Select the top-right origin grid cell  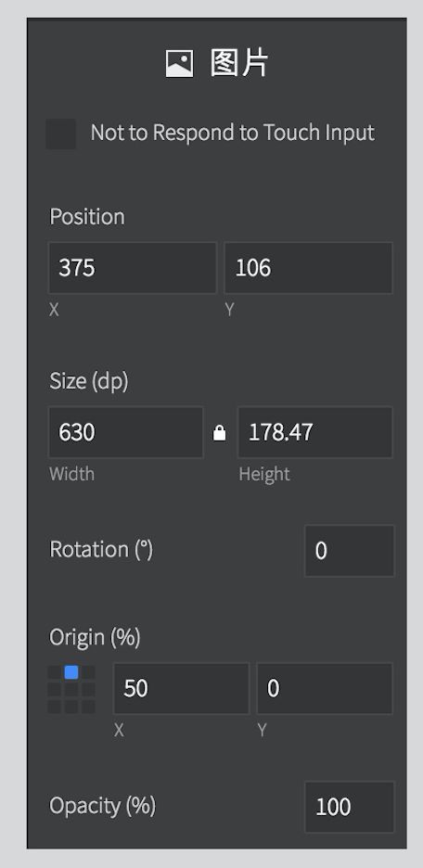coord(88,672)
